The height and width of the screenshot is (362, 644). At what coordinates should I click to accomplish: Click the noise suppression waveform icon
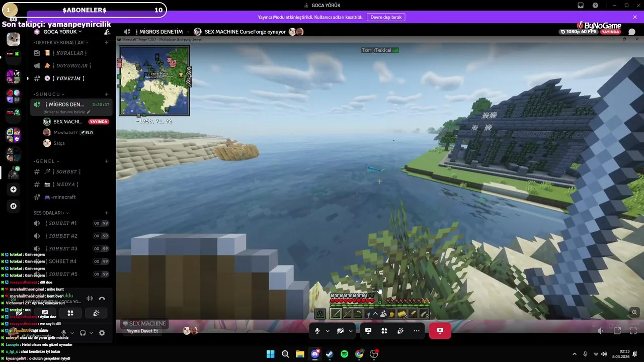[x=90, y=299]
